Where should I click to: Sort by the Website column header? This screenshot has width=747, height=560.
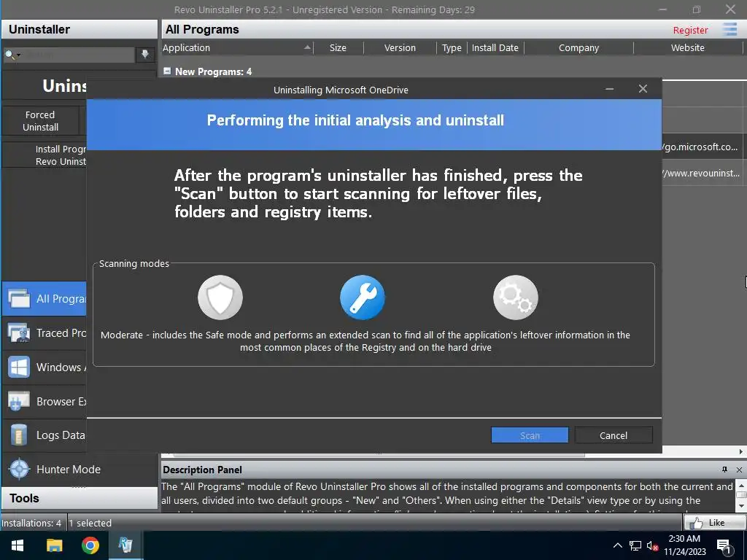pyautogui.click(x=687, y=47)
